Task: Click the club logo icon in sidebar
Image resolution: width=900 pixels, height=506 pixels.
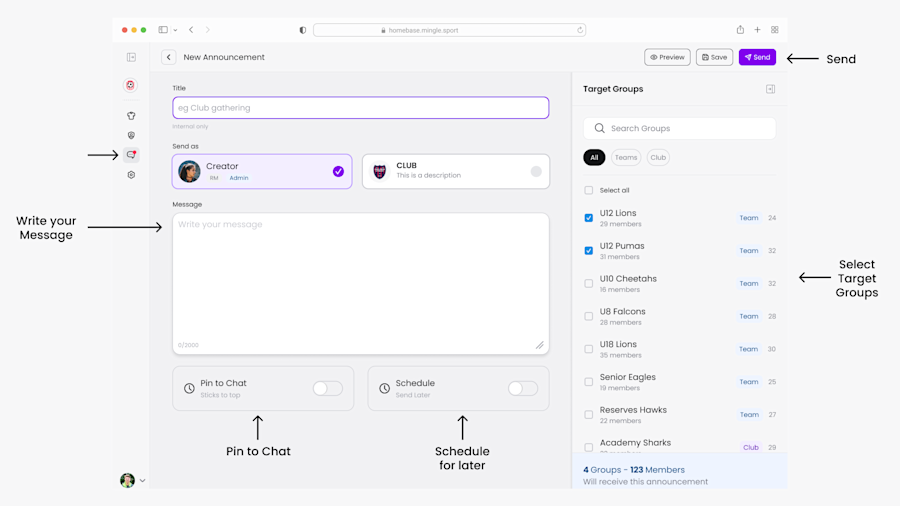Action: [131, 85]
